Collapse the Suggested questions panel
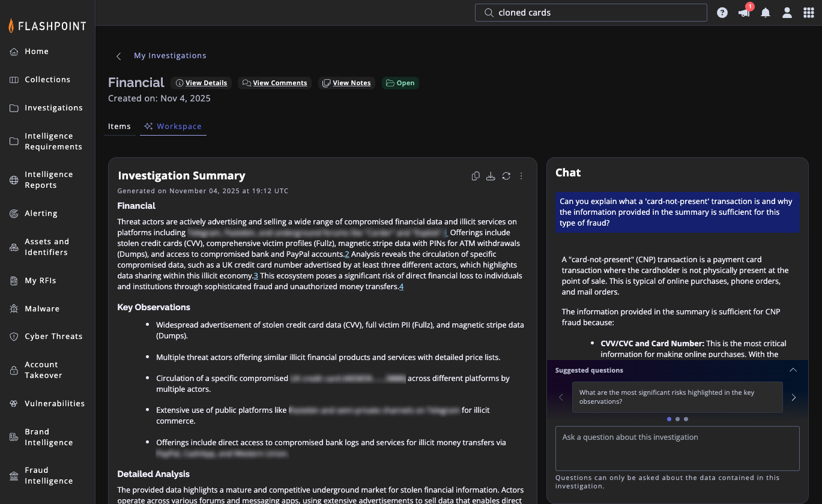 (x=793, y=370)
